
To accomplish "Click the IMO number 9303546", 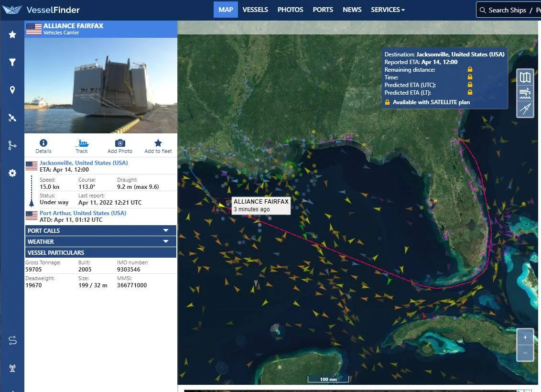I will (129, 270).
